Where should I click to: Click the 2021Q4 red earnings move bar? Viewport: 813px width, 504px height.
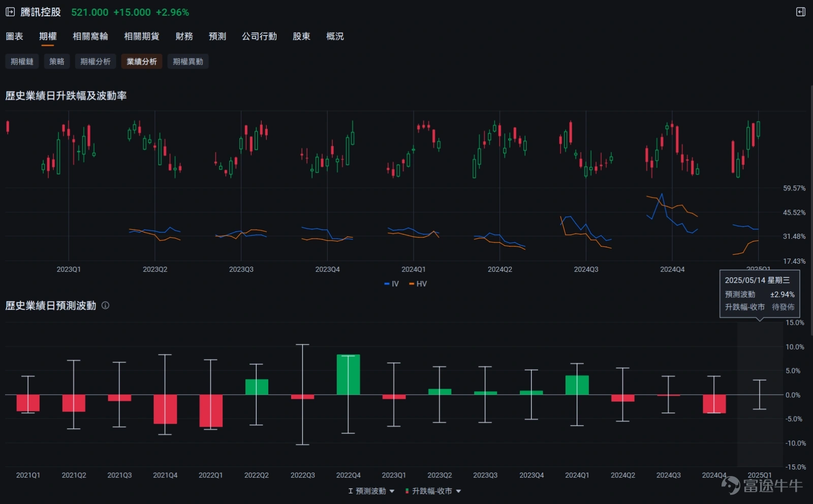[165, 409]
